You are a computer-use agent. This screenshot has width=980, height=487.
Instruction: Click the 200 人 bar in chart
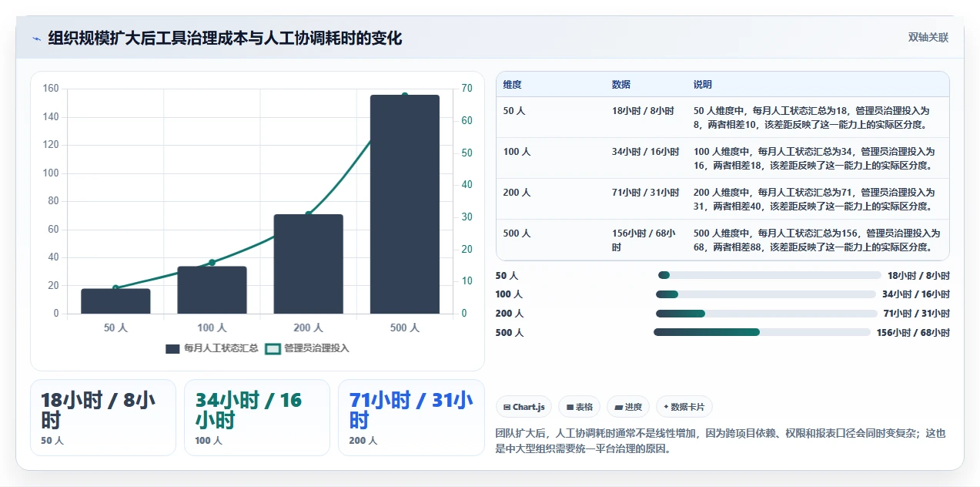(x=309, y=264)
